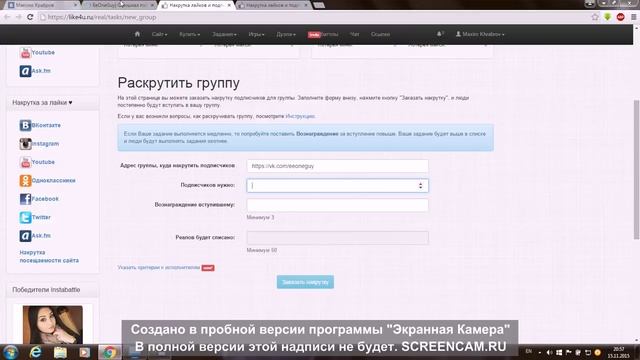The width and height of the screenshot is (640, 360).
Task: Reload the page with the refresh icon
Action: (30, 17)
